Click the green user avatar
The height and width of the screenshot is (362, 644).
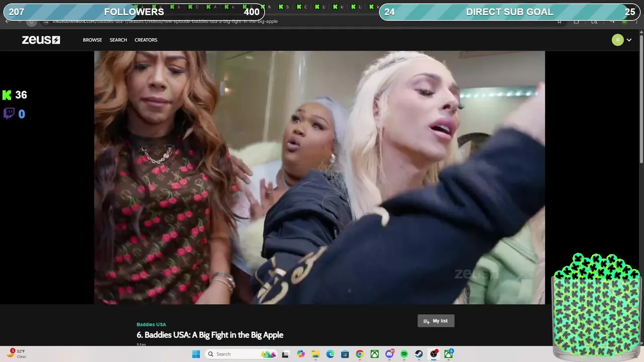click(617, 40)
